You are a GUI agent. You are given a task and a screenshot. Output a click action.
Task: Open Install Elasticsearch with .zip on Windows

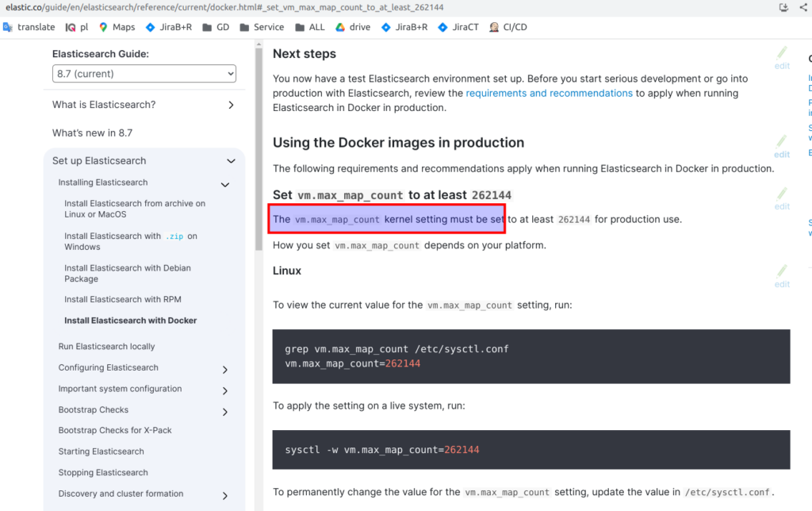[x=131, y=241]
